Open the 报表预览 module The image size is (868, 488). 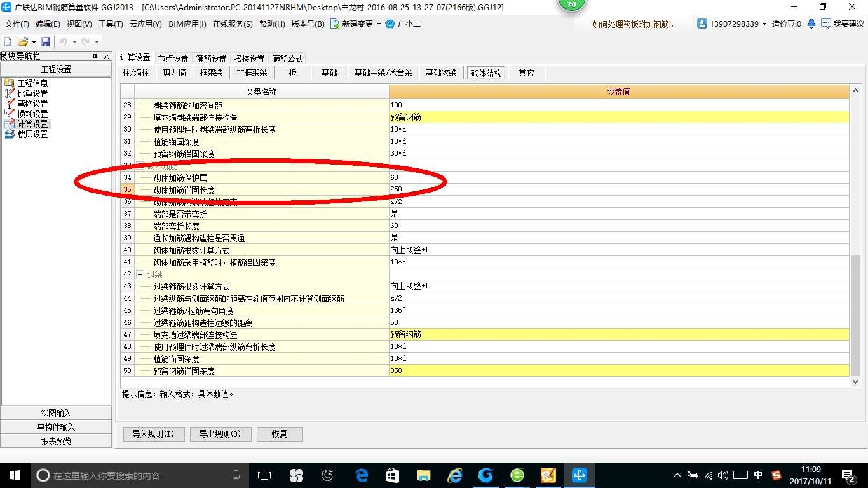(x=56, y=441)
